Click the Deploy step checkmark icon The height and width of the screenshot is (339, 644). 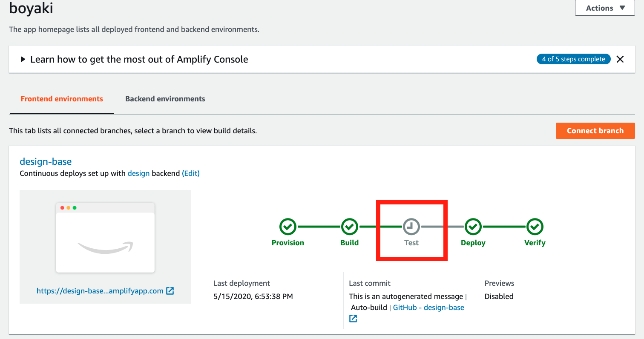(473, 227)
